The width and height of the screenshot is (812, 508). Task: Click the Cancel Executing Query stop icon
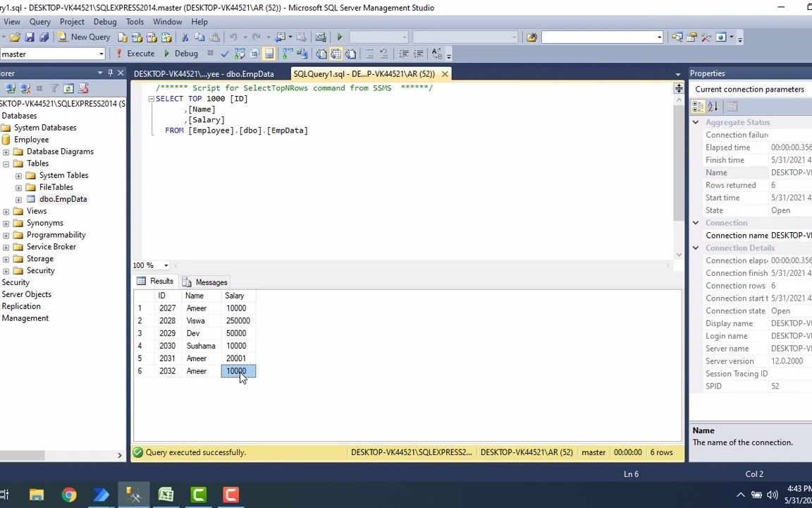210,53
